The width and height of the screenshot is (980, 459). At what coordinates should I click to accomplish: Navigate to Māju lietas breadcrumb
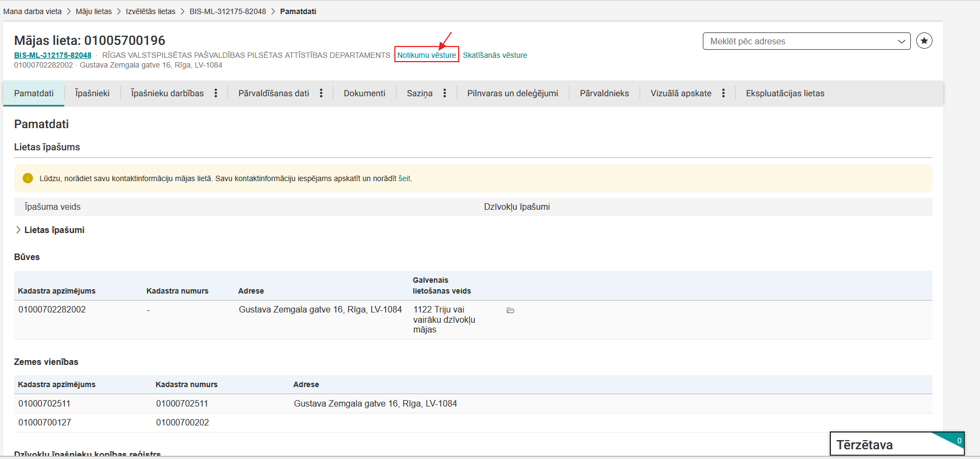[93, 11]
